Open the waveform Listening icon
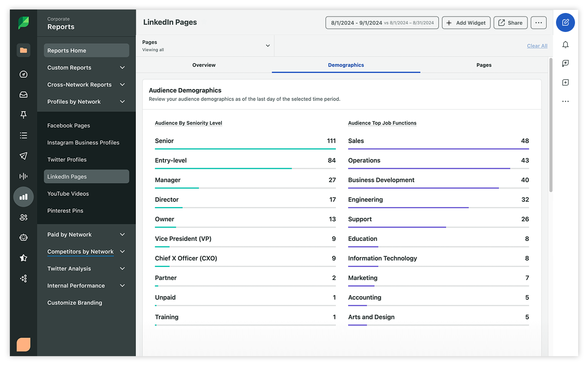The width and height of the screenshot is (588, 366). point(23,176)
